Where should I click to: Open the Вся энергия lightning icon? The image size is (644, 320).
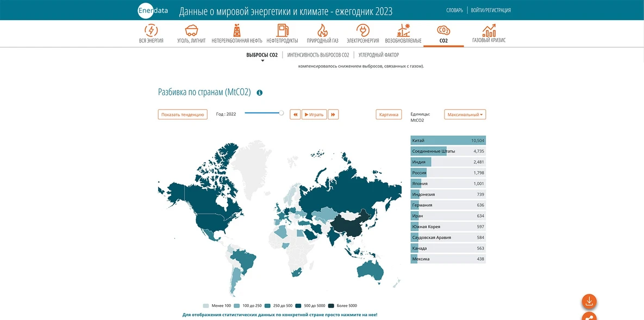pos(151,30)
